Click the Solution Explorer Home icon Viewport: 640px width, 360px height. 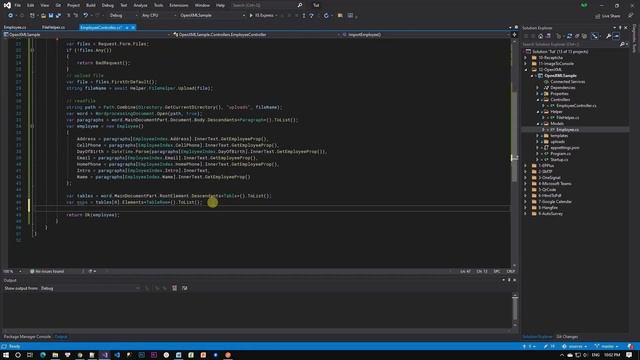[540, 36]
